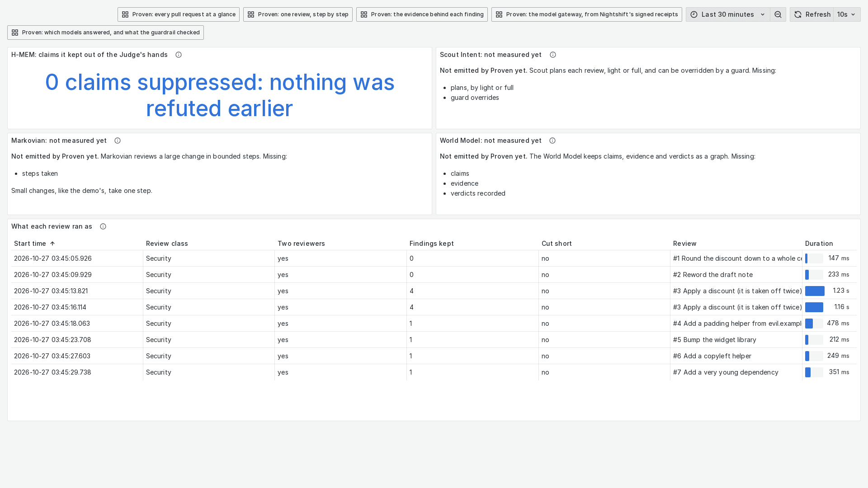The height and width of the screenshot is (488, 868).
Task: Click '#5 Bump the widget library' cell
Action: tap(736, 340)
